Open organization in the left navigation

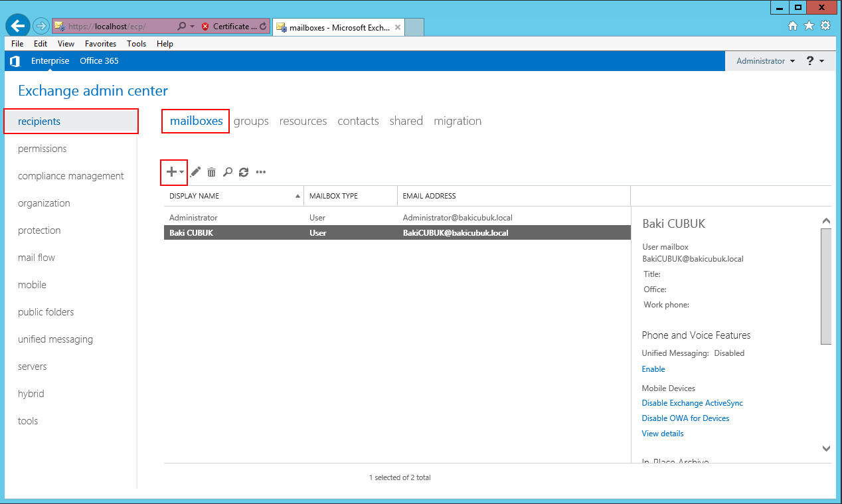(44, 203)
